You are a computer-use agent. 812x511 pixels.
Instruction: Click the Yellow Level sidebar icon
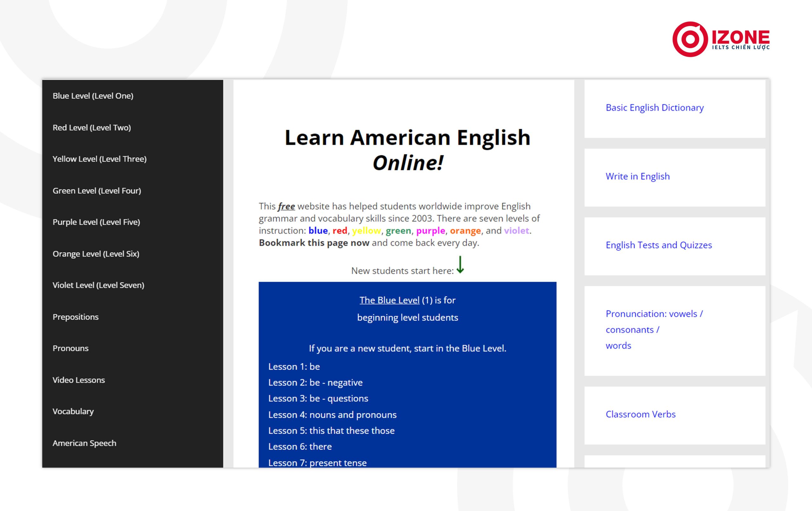(x=100, y=159)
